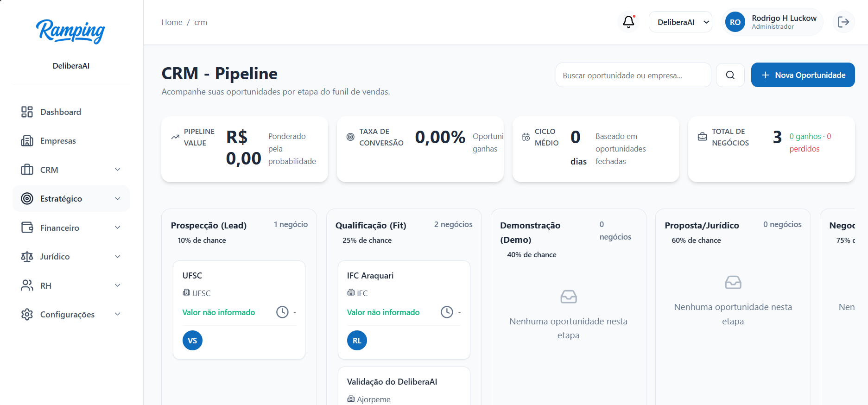The image size is (868, 405).
Task: Click Rodrigo H Luckow profile name
Action: [784, 18]
